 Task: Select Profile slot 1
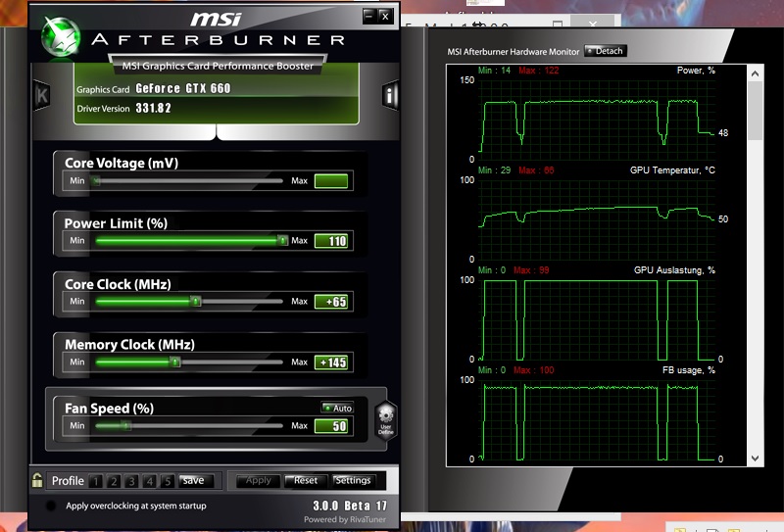95,481
